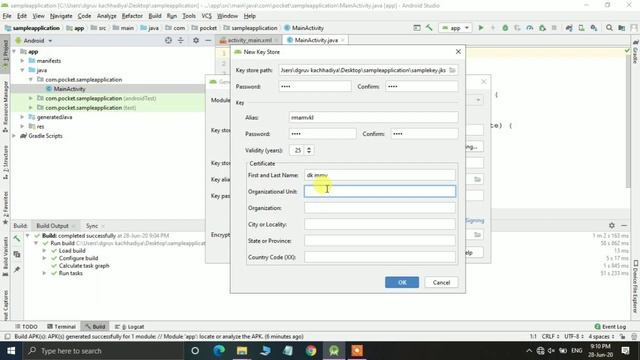Open the Refactor menu
This screenshot has width=640, height=360.
(x=132, y=16)
